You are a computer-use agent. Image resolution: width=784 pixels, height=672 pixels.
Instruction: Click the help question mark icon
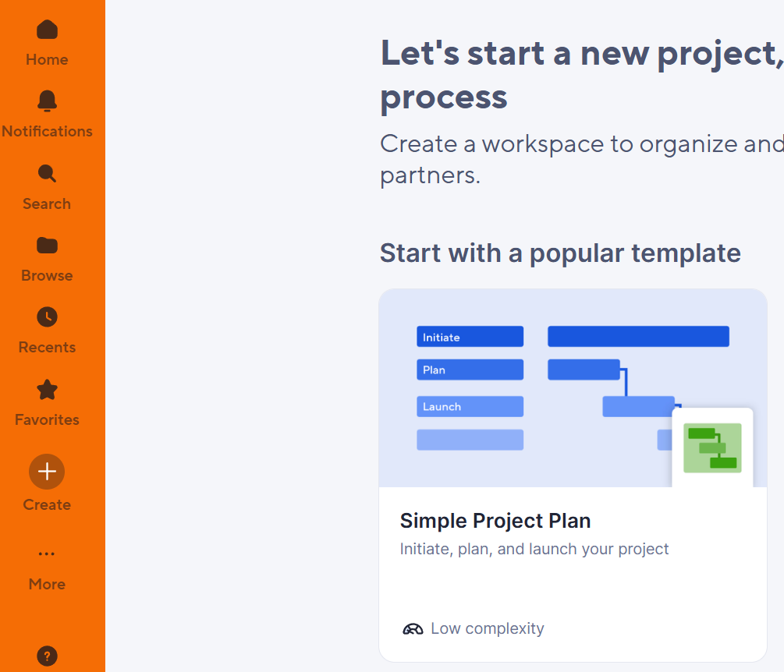[47, 656]
